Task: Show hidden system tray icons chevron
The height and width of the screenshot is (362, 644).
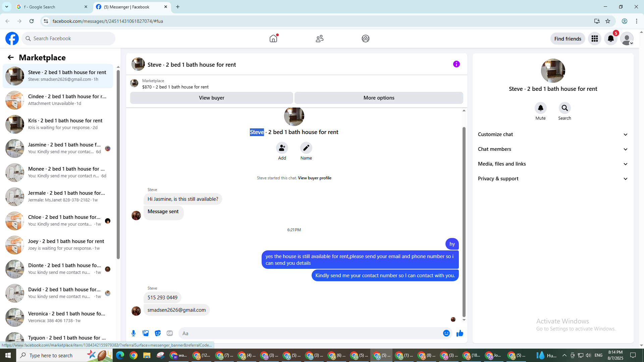Action: click(x=564, y=355)
